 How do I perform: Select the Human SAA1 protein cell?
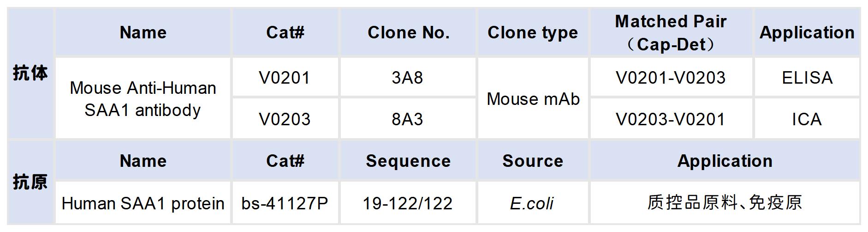pos(143,203)
